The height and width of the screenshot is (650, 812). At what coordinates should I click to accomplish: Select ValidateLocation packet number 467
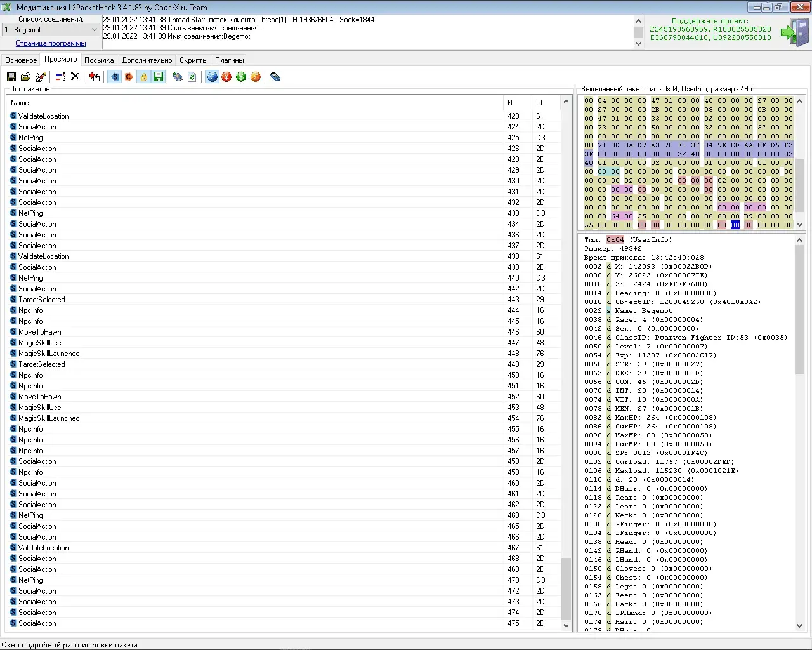pyautogui.click(x=284, y=548)
